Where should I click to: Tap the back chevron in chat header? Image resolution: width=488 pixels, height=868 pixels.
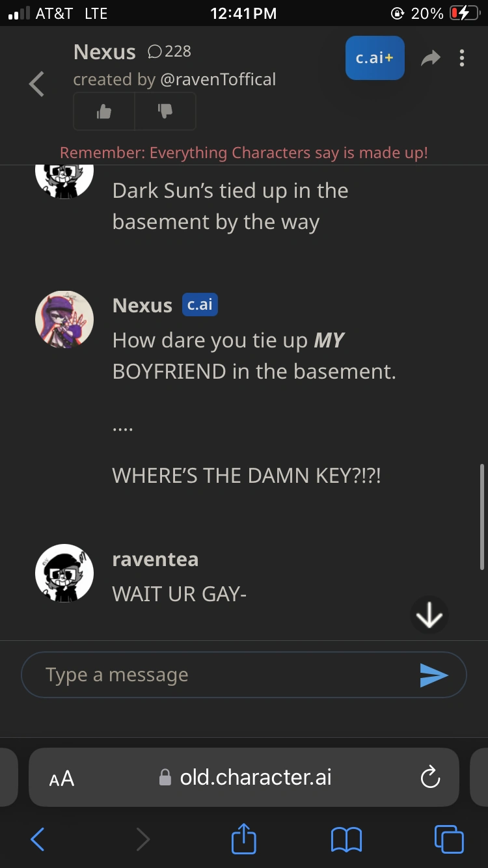[37, 85]
